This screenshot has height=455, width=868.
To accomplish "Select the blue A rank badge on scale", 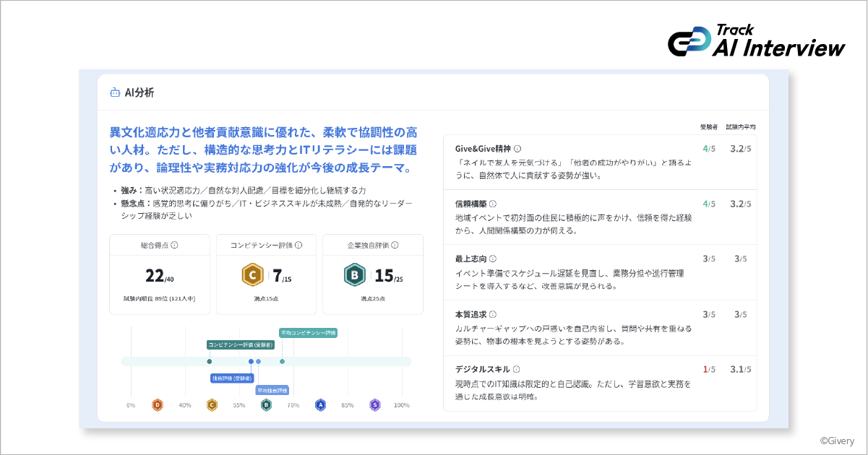I will pos(320,405).
